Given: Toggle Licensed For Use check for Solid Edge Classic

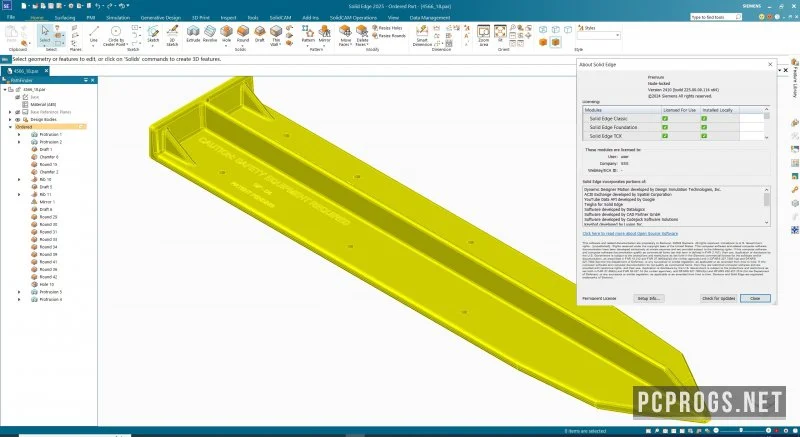Looking at the screenshot, I should click(x=665, y=118).
